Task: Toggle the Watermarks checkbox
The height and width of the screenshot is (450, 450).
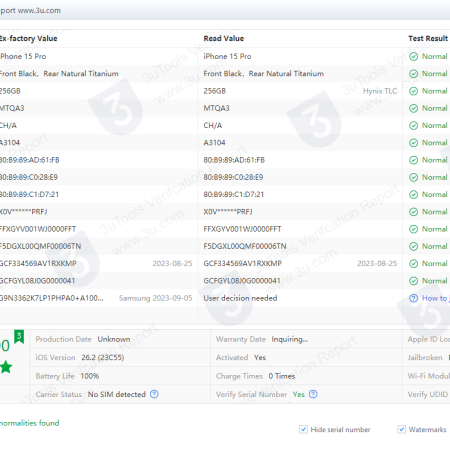Action: (x=402, y=429)
